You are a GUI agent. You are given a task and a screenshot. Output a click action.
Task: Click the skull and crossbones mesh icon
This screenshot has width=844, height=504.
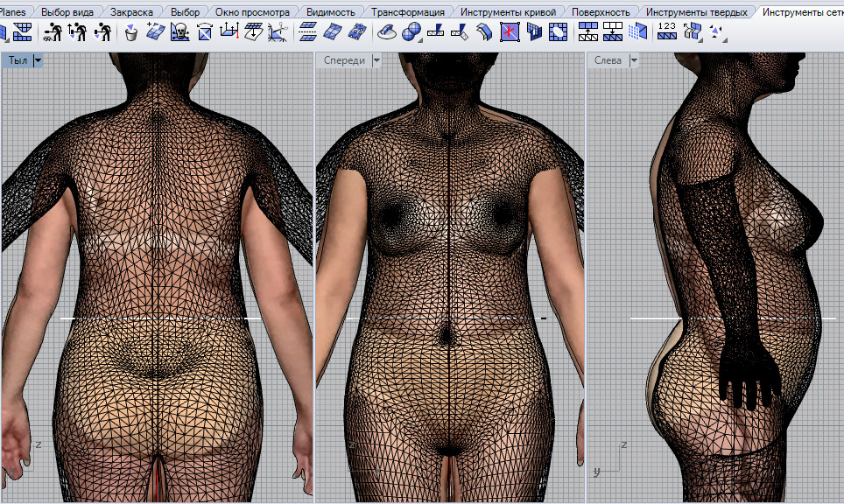pyautogui.click(x=179, y=32)
